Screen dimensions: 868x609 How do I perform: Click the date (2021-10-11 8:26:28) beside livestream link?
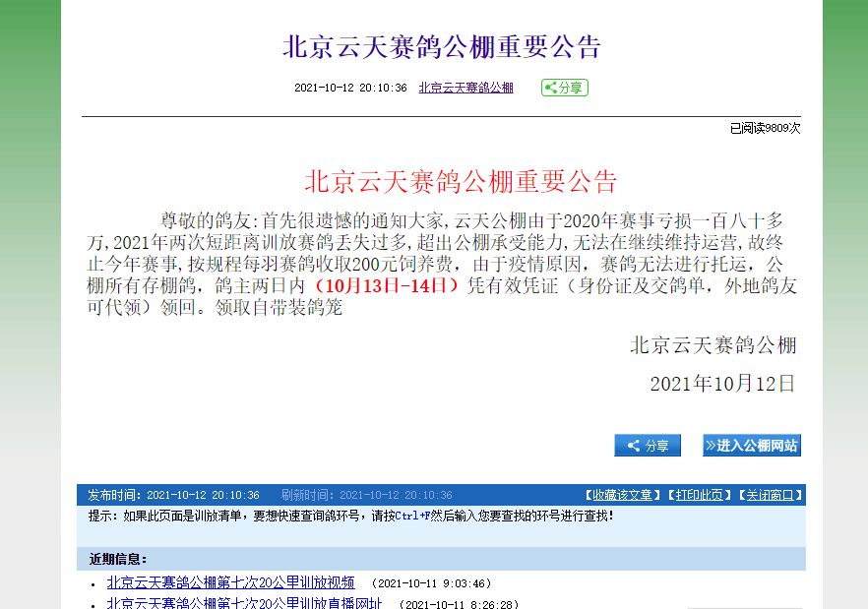pyautogui.click(x=459, y=604)
